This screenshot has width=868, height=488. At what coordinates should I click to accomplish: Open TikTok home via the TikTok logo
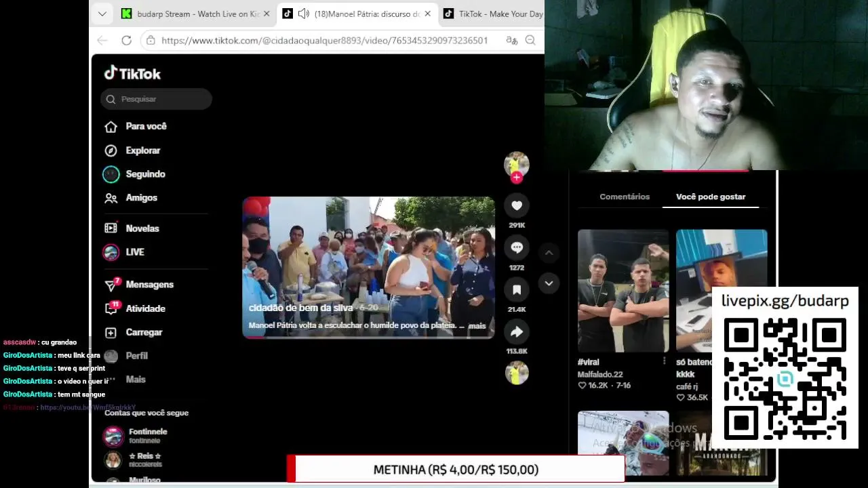click(x=132, y=73)
